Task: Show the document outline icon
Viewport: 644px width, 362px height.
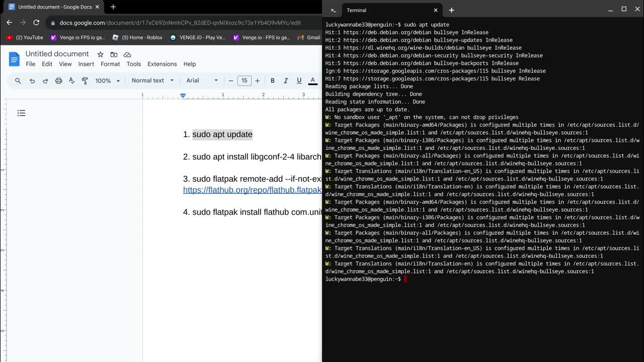Action: tap(21, 113)
